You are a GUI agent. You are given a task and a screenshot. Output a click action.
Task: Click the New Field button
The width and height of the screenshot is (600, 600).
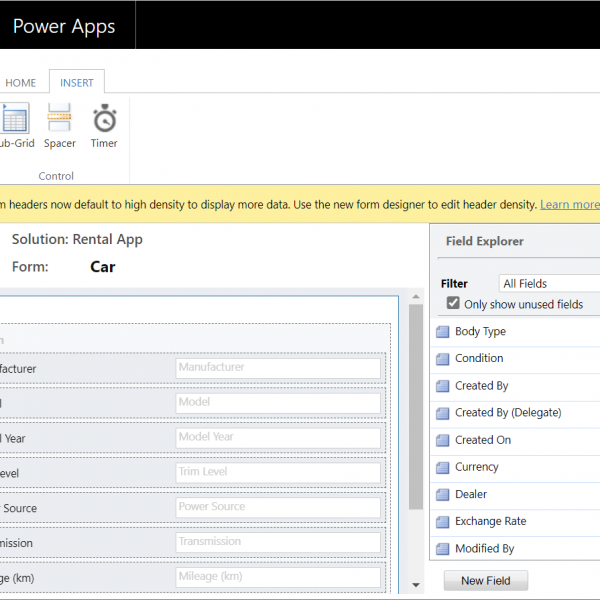pyautogui.click(x=486, y=580)
